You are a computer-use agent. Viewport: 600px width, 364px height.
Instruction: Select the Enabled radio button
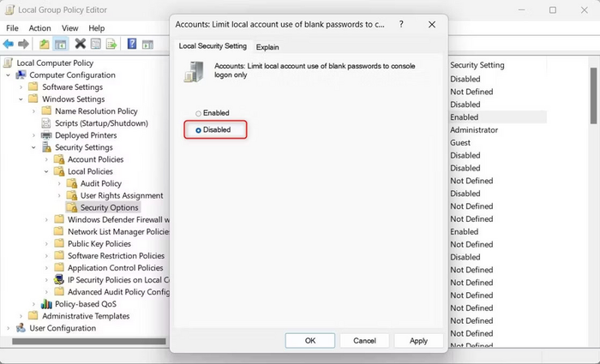[x=198, y=114]
